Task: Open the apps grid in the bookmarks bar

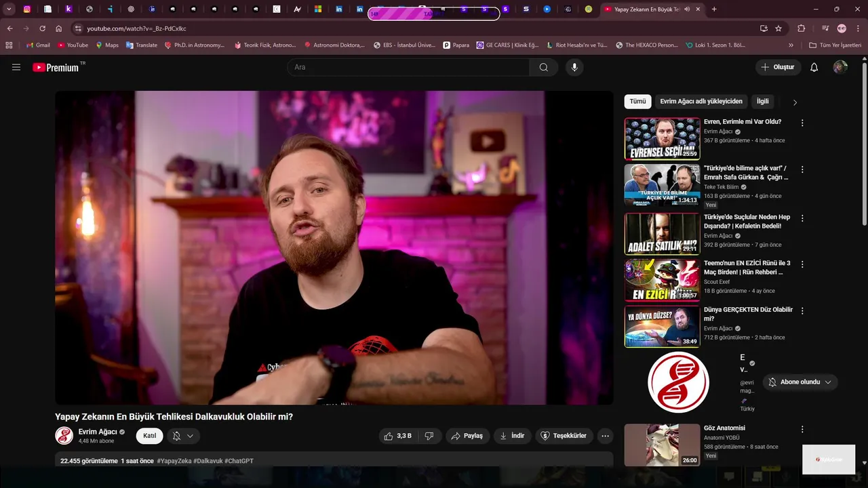Action: pyautogui.click(x=9, y=45)
